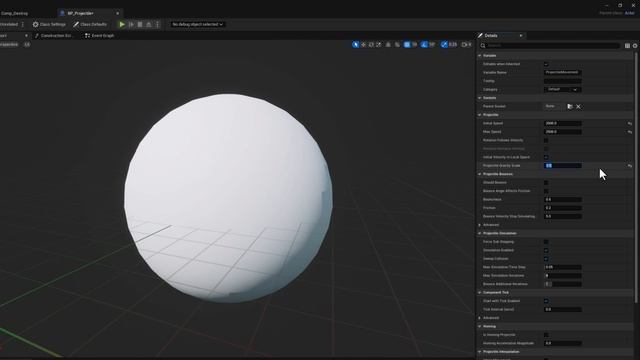
Task: Toggle rotation angle snapping icon
Action: pos(424,44)
